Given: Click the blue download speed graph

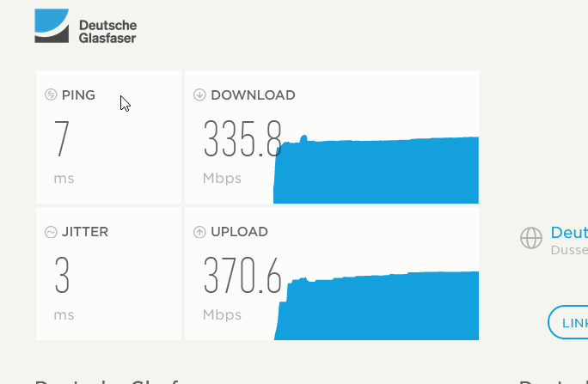Looking at the screenshot, I should click(x=377, y=170).
